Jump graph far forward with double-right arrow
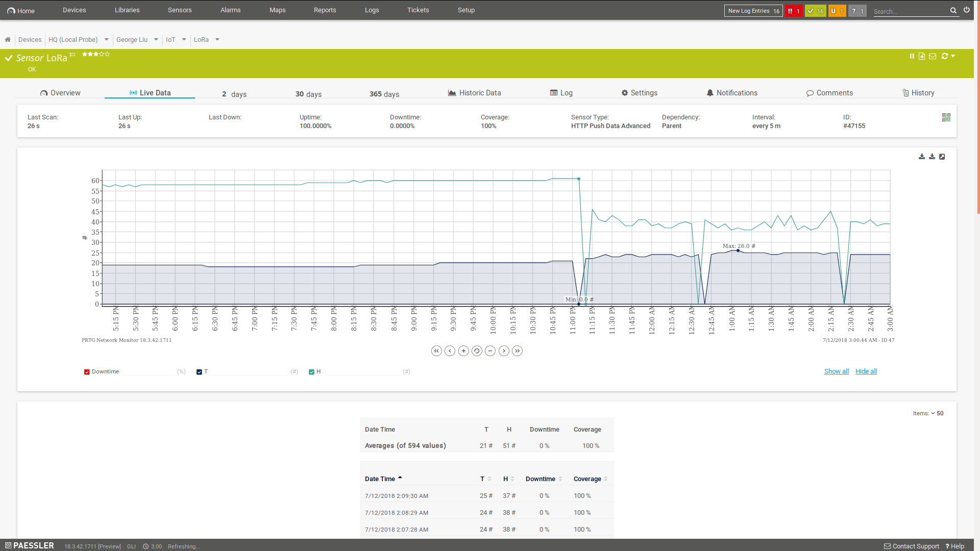The height and width of the screenshot is (551, 980). [517, 351]
